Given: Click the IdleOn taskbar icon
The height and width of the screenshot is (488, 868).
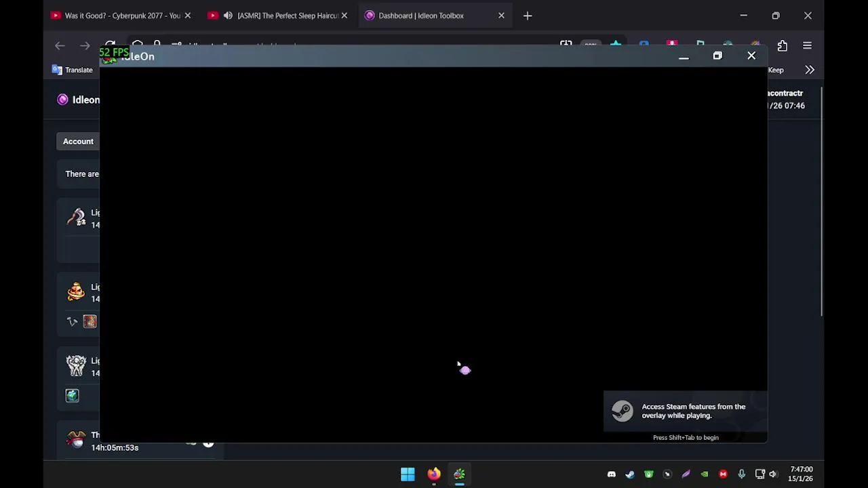Looking at the screenshot, I should (x=460, y=474).
